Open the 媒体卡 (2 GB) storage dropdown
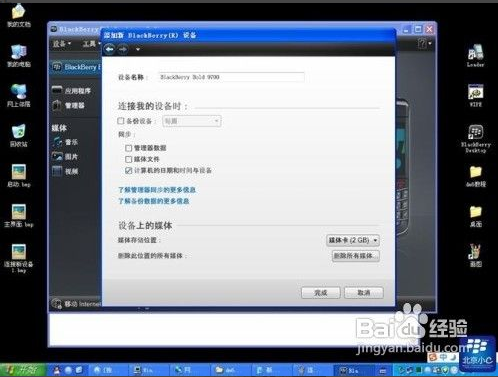 (x=353, y=240)
